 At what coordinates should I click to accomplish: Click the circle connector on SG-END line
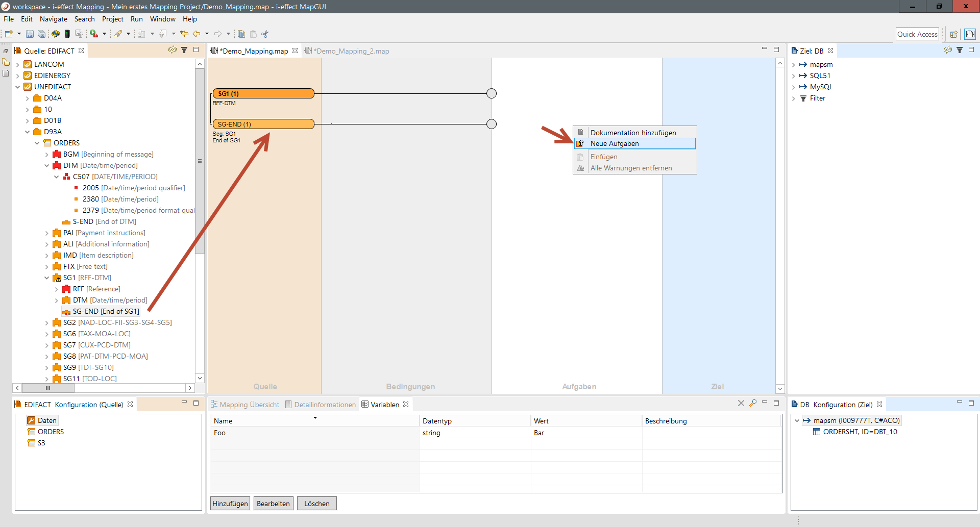pos(491,124)
